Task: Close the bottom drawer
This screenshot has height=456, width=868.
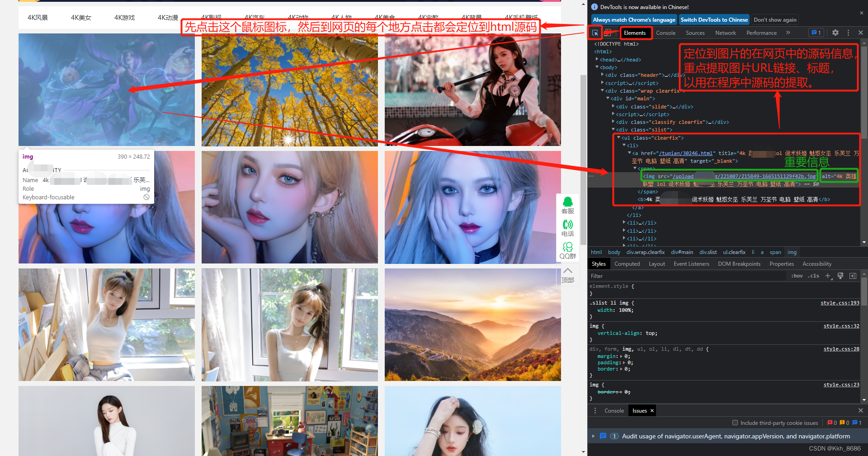Action: 861,410
